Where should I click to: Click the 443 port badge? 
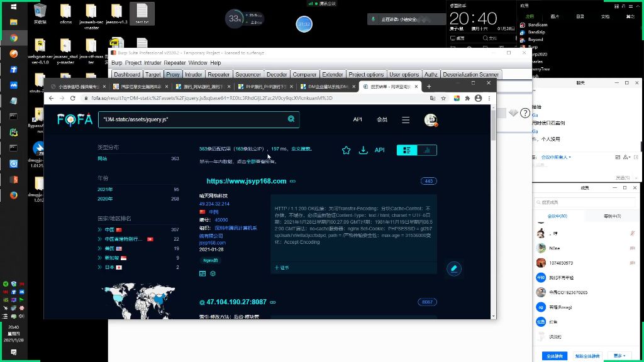click(429, 181)
